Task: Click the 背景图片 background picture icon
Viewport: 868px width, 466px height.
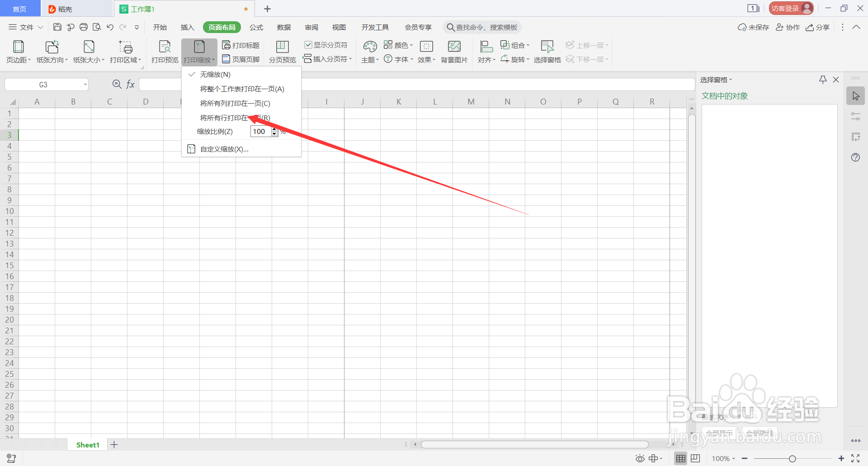Action: click(x=454, y=47)
